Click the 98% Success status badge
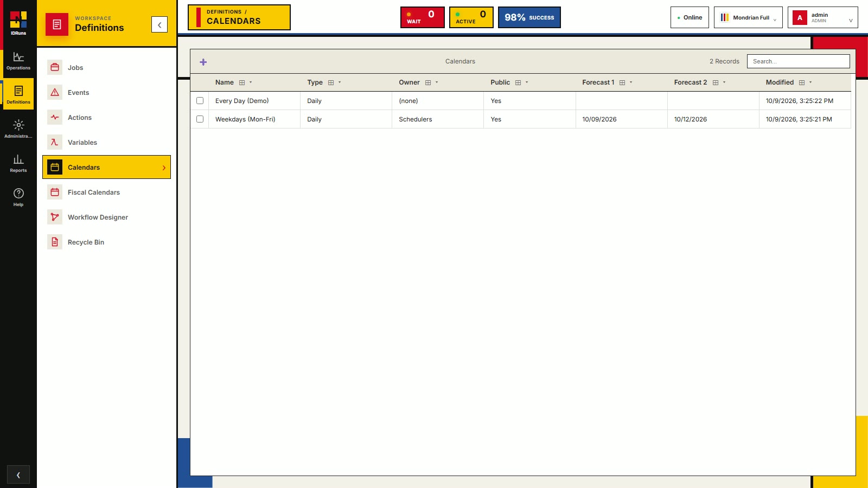Screen dimensions: 868x488 [529, 17]
